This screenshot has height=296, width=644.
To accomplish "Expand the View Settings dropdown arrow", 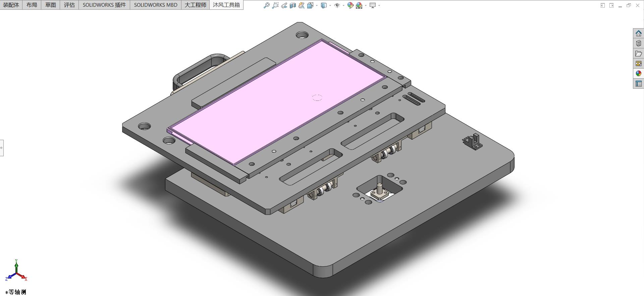I will tap(379, 5).
